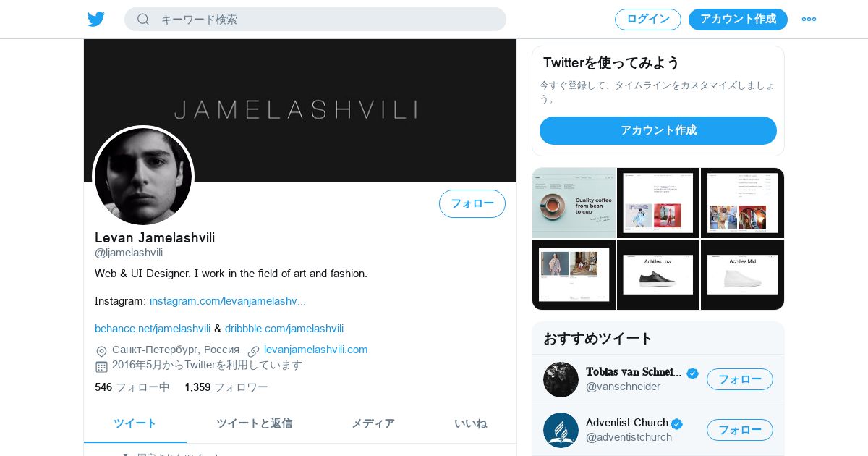The height and width of the screenshot is (456, 868).
Task: Click the search magnifier icon
Action: point(143,20)
